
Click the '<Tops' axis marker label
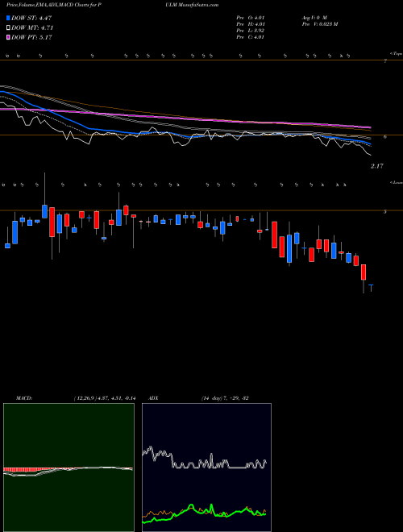coord(396,54)
